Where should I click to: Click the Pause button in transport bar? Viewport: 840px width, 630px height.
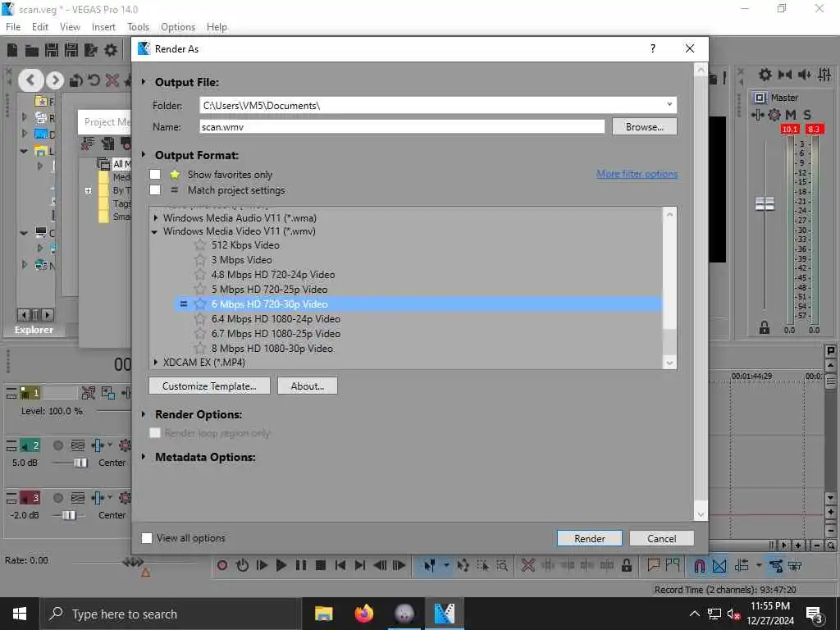click(301, 565)
